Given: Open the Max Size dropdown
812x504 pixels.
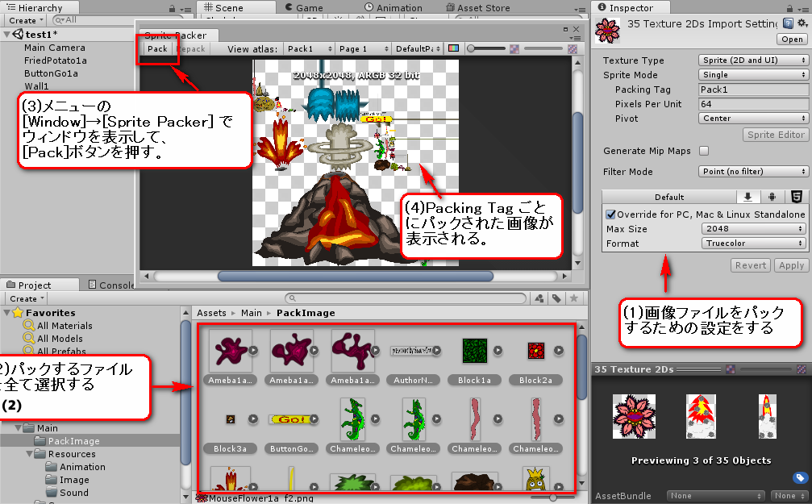Looking at the screenshot, I should pos(752,228).
